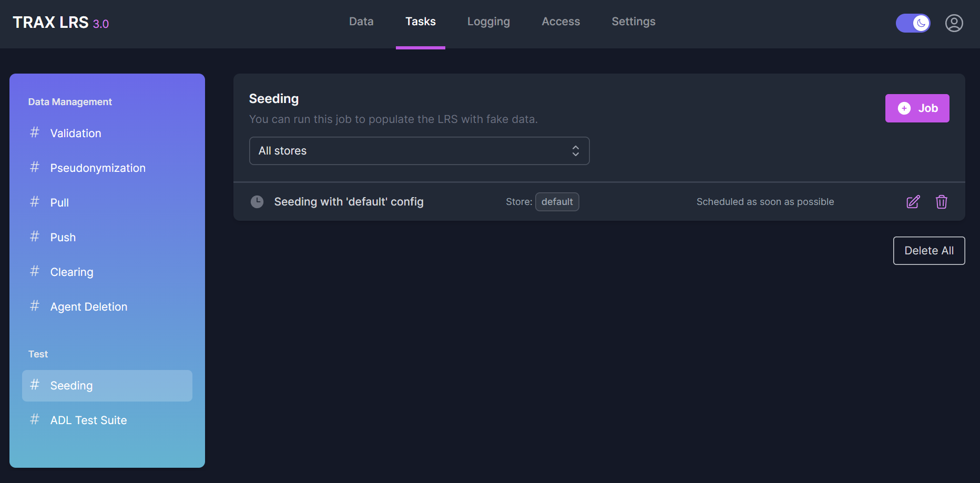Toggle the dark mode switch
Viewport: 980px width, 483px height.
click(x=913, y=23)
